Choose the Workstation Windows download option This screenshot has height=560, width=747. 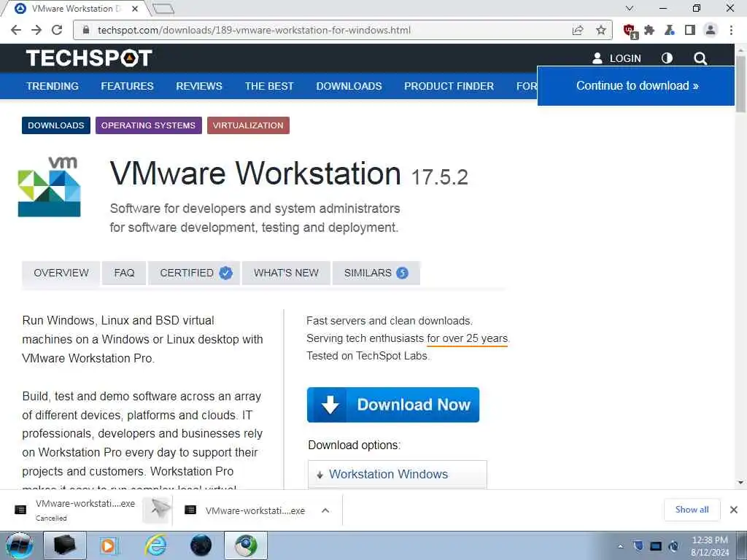[x=398, y=474]
